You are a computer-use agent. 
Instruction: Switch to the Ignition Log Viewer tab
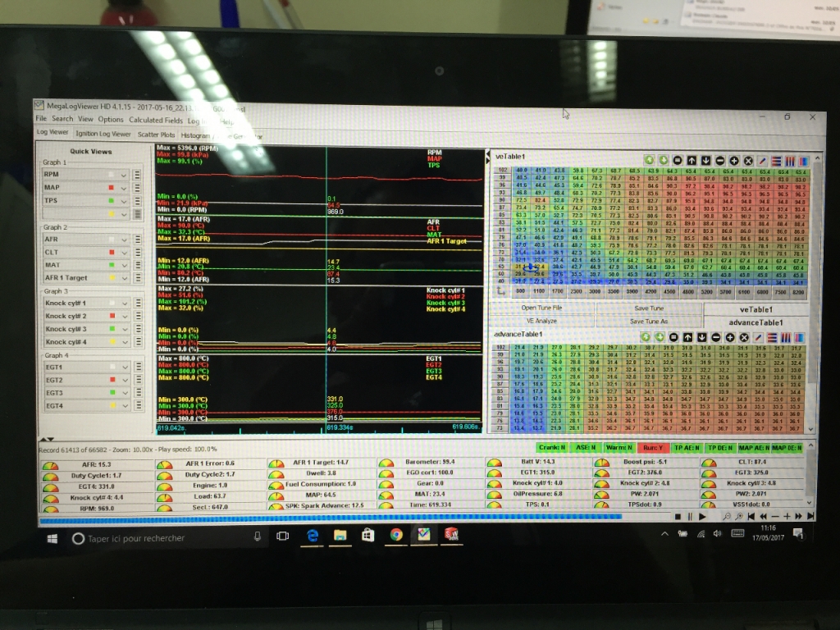103,134
